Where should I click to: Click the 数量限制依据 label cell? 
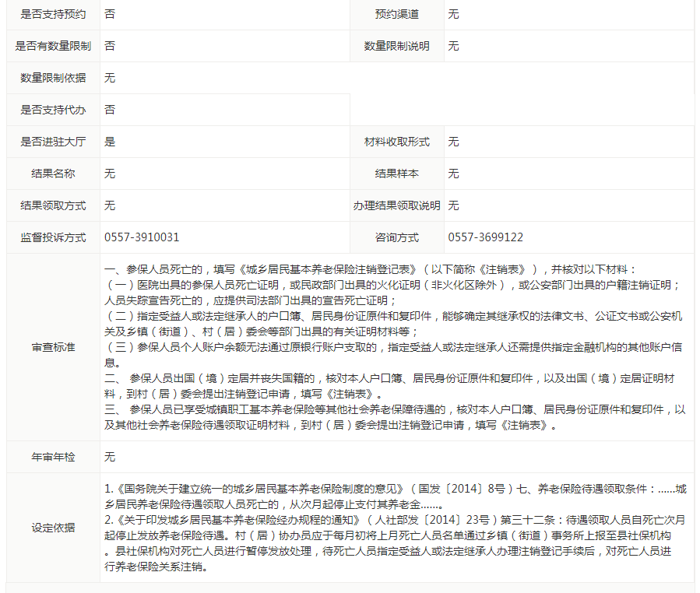pos(53,78)
